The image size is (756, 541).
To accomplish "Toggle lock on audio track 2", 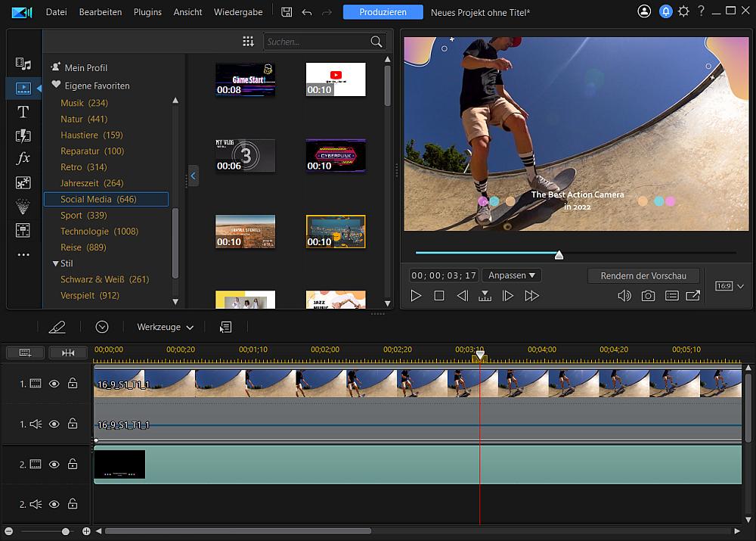I will pyautogui.click(x=73, y=504).
